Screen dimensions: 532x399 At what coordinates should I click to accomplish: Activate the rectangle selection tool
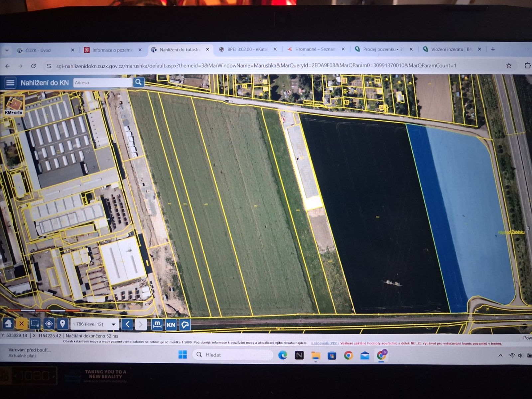[35, 324]
